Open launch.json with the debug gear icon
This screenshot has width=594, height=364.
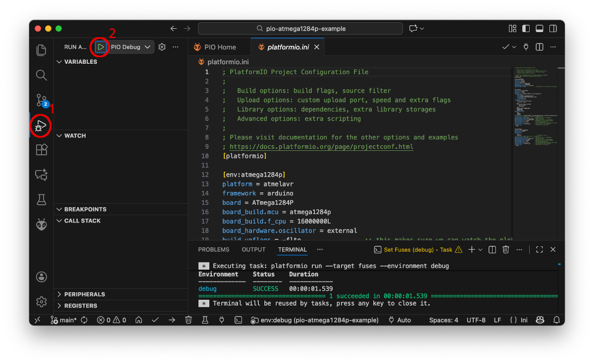[x=162, y=47]
